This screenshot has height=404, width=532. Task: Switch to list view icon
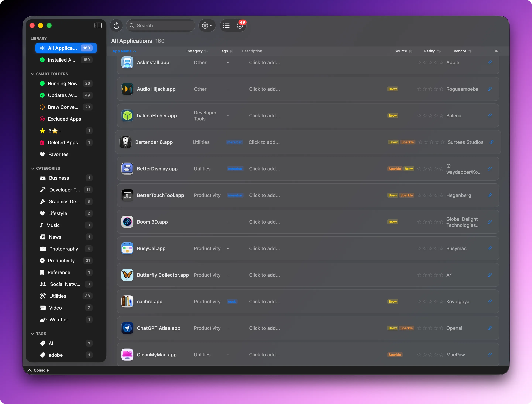pyautogui.click(x=226, y=25)
